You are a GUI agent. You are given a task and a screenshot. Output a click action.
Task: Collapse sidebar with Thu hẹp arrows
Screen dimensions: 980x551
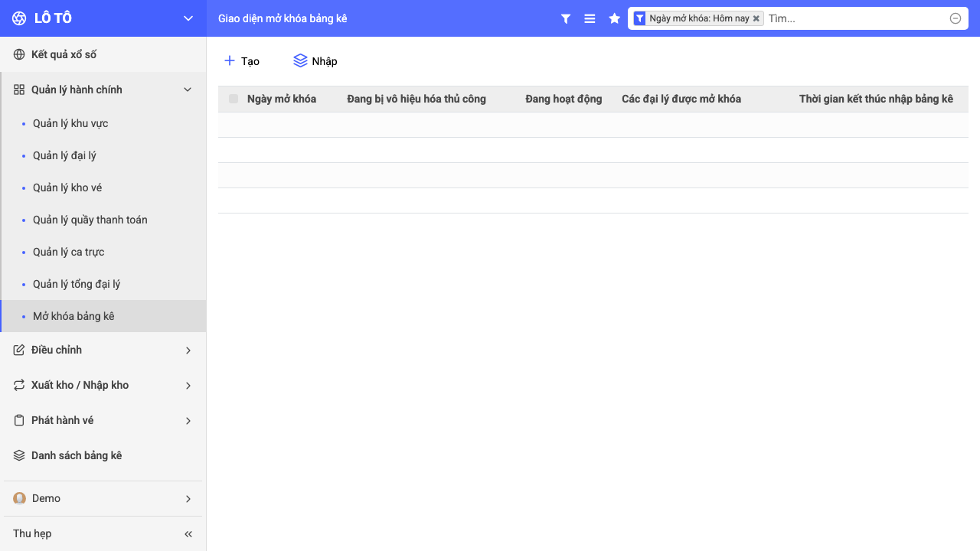pyautogui.click(x=188, y=533)
